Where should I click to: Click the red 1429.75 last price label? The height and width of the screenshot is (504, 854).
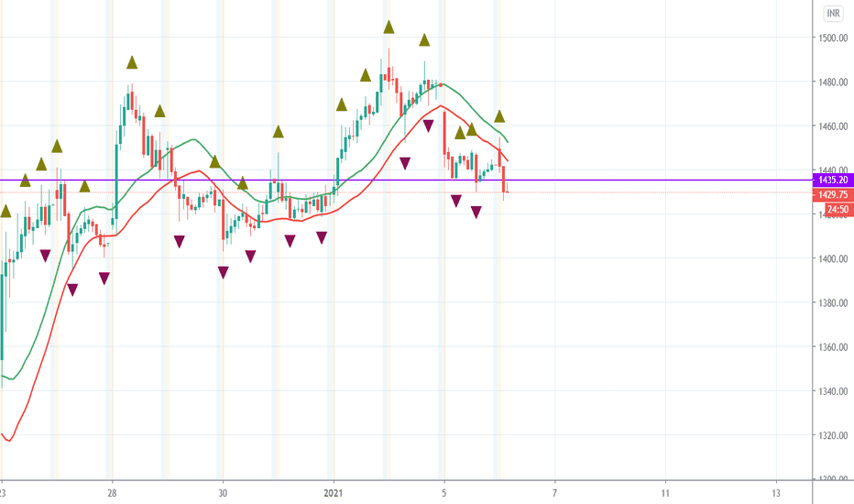pyautogui.click(x=833, y=194)
